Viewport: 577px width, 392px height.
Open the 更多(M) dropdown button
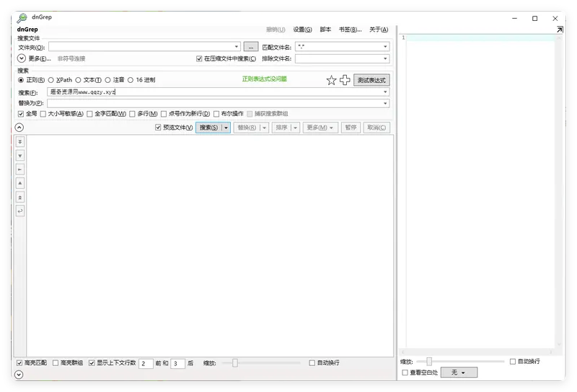pyautogui.click(x=320, y=128)
